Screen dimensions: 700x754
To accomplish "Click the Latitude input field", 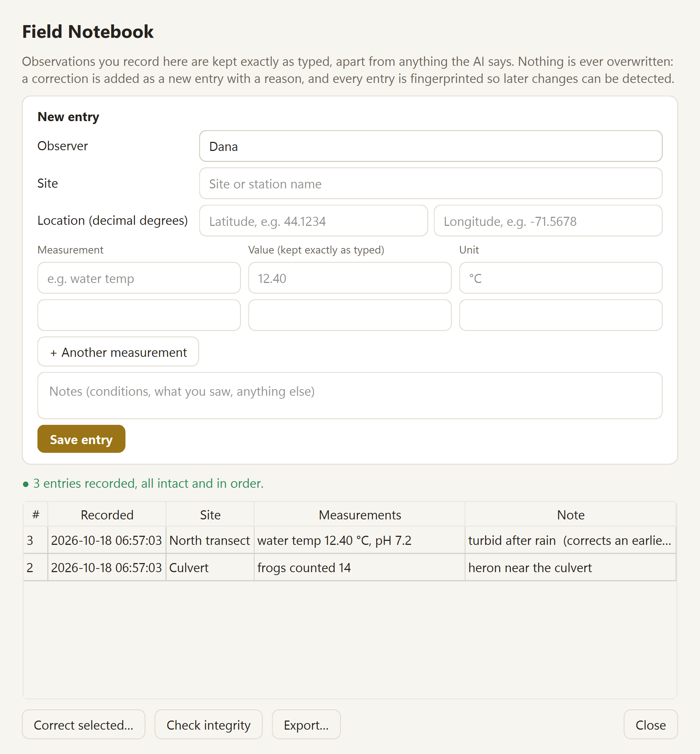I will click(313, 221).
